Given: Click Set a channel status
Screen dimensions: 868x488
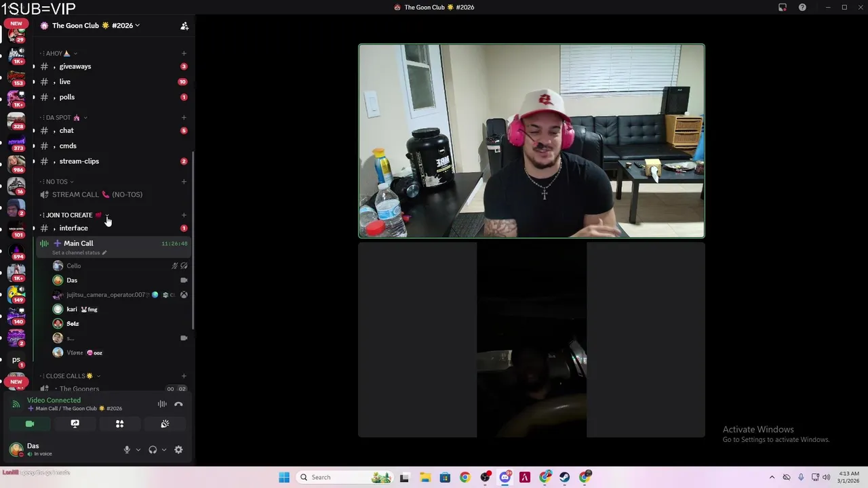Looking at the screenshot, I should click(79, 253).
